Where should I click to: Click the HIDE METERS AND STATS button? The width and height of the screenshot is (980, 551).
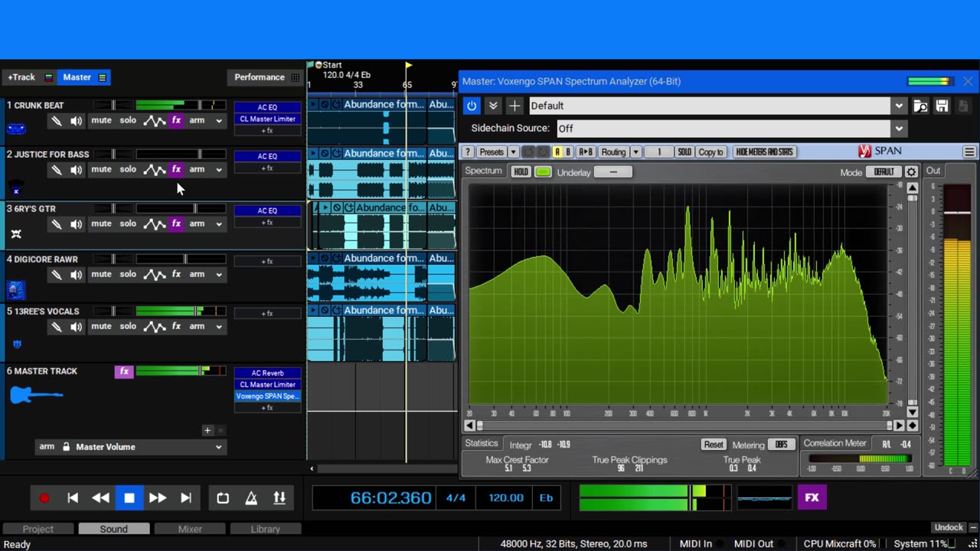point(763,152)
